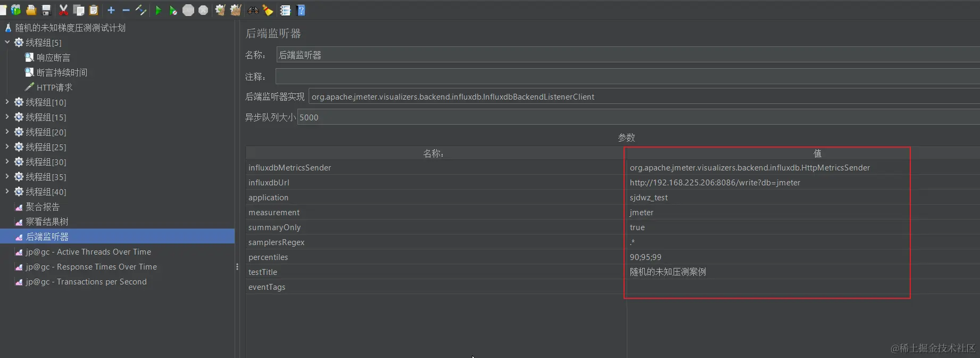Select the HTTP请求 sampler node

point(54,87)
